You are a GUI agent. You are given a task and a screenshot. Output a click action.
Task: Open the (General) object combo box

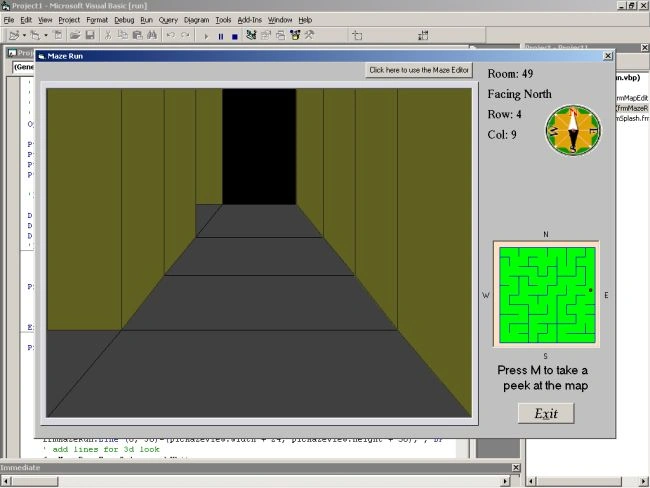tap(23, 67)
